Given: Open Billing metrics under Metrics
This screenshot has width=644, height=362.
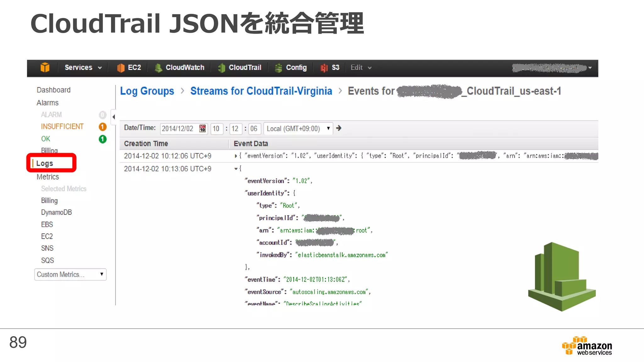Looking at the screenshot, I should tap(49, 200).
